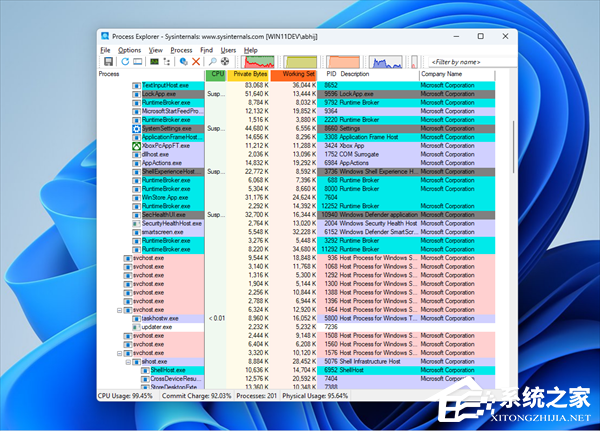This screenshot has height=431, width=600.
Task: Click 'Physical Usage: 95.64%' in status bar
Action: coord(315,396)
